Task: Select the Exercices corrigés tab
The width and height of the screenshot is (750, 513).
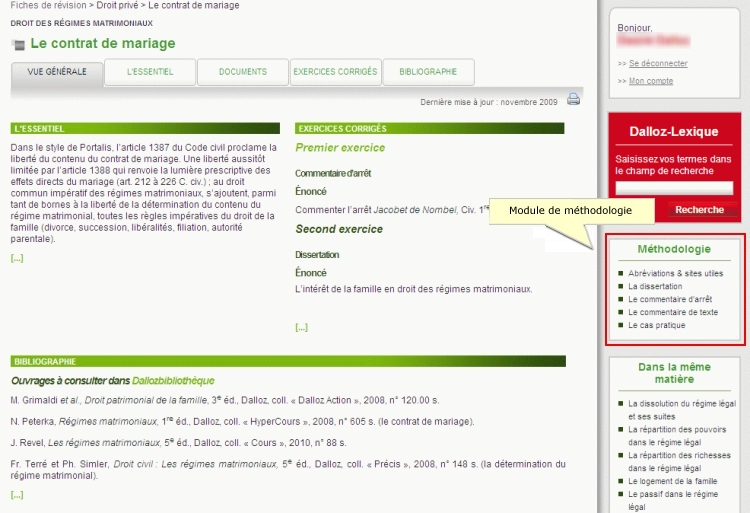Action: (335, 72)
